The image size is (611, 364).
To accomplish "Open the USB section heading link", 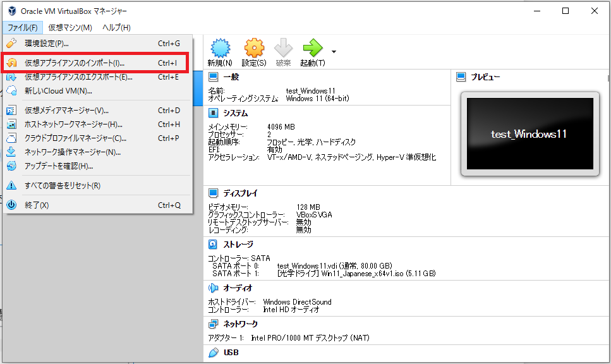I will 231,352.
